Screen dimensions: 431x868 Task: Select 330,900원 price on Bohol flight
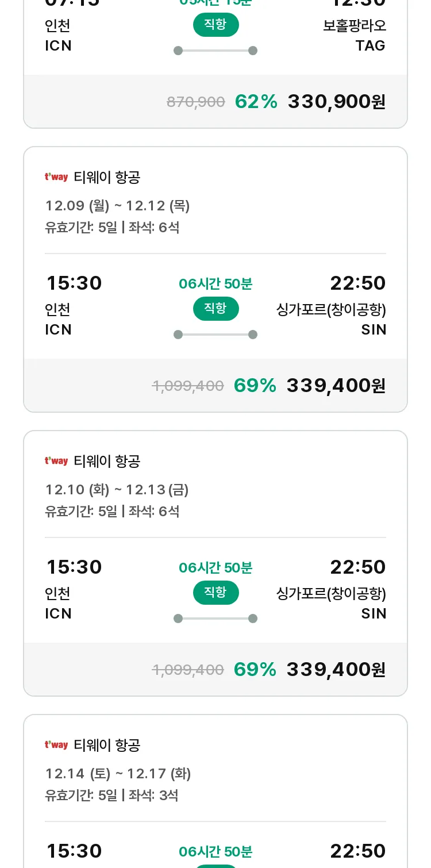click(337, 102)
